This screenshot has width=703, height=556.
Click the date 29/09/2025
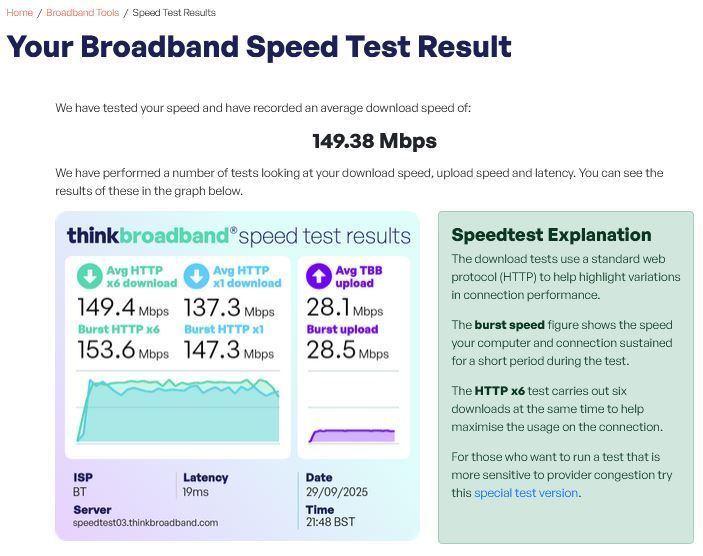(337, 492)
